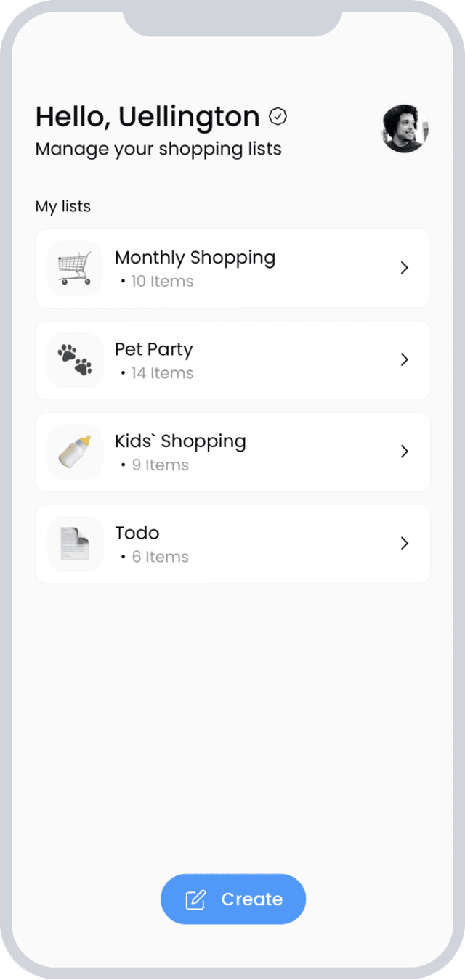Click the verified badge next to Uellington

[x=278, y=116]
